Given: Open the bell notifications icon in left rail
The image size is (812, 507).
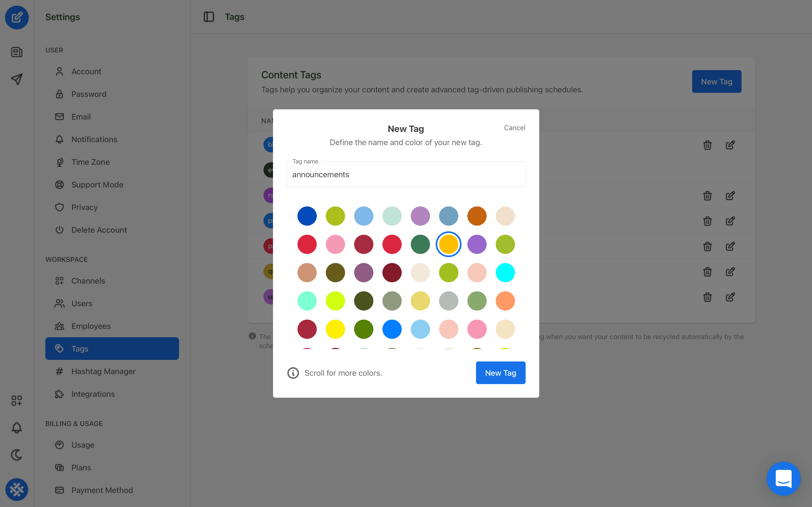Looking at the screenshot, I should (17, 428).
